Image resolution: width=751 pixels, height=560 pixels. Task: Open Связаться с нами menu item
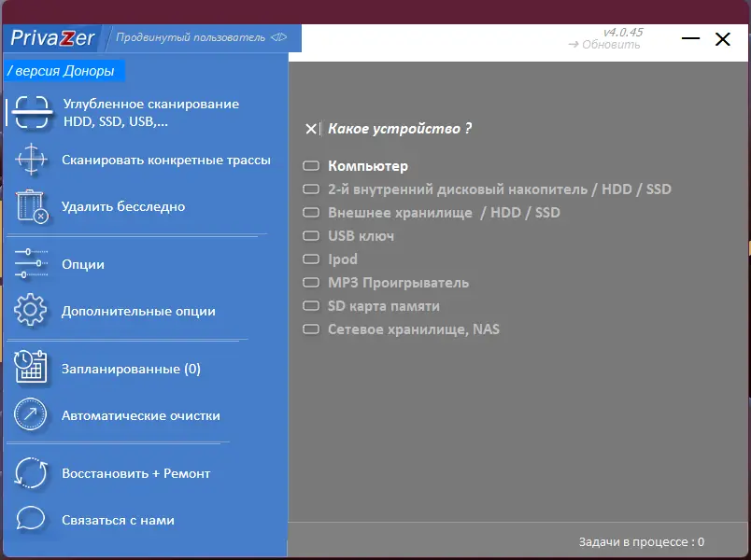(118, 520)
